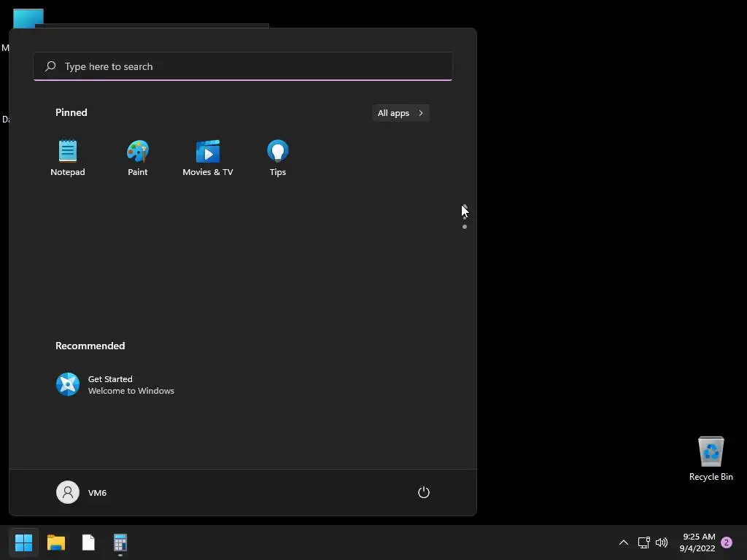The width and height of the screenshot is (747, 560).
Task: Open the Movies & TV app
Action: 208,158
